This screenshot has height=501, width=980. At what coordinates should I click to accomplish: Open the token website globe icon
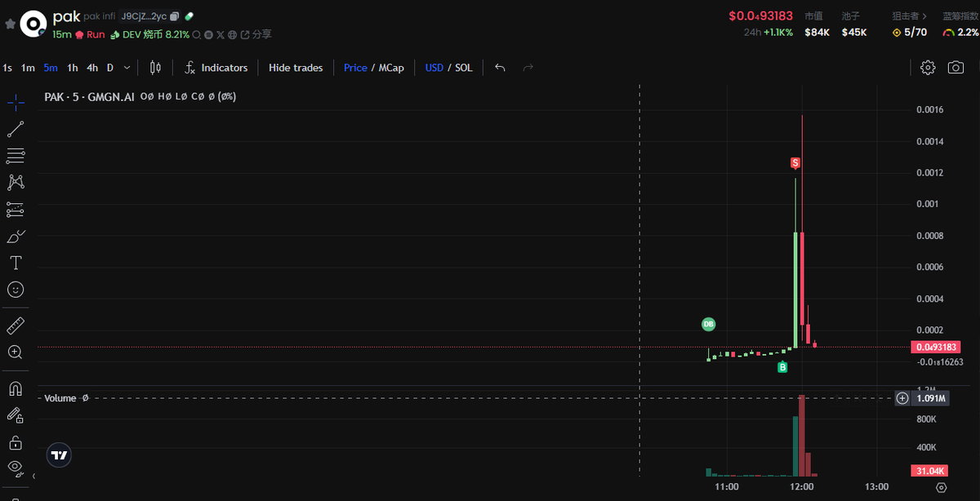coord(233,35)
